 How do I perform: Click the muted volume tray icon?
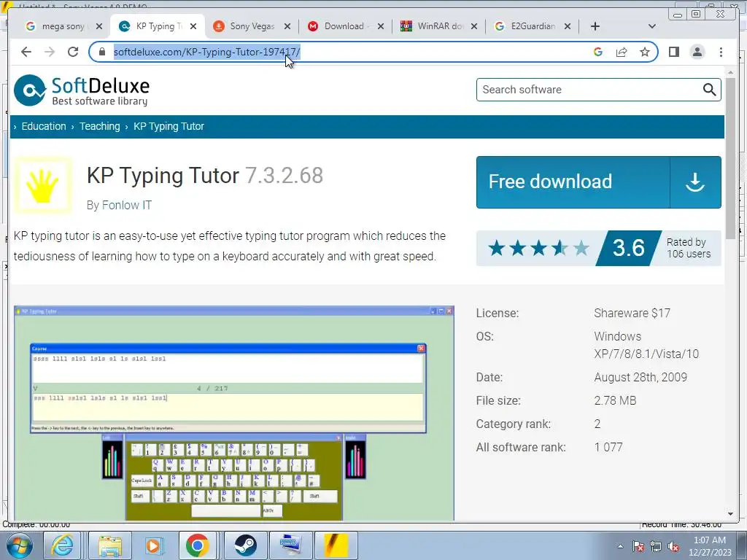coord(673,547)
